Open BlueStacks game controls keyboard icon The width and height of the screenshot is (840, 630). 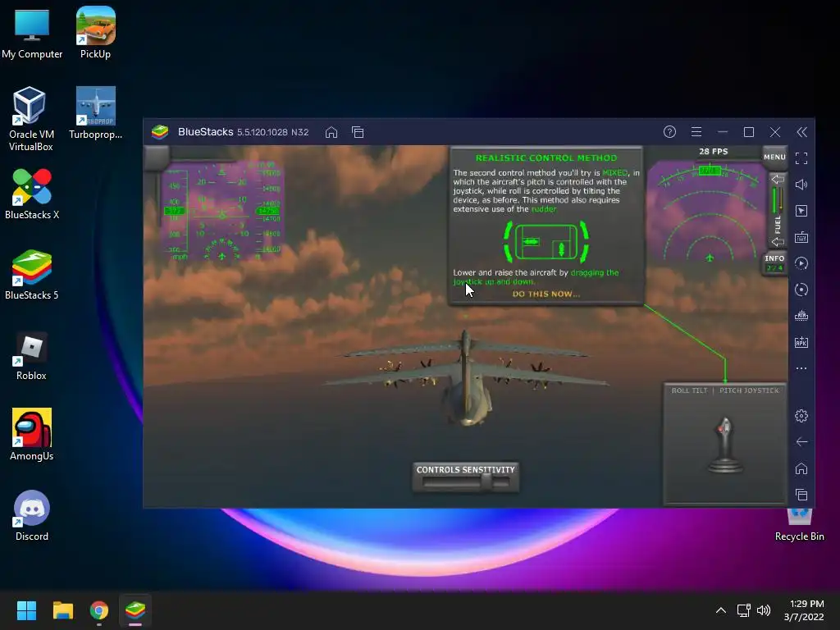tap(801, 237)
